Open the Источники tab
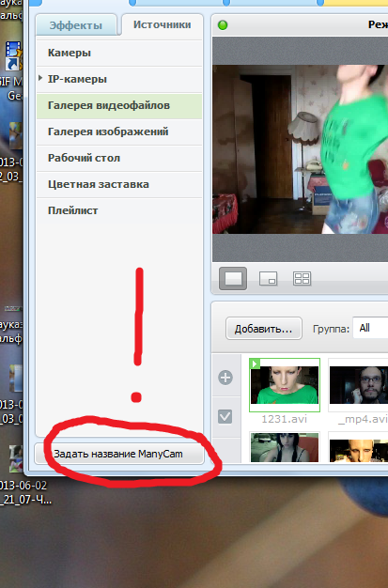388x588 pixels. coord(163,24)
